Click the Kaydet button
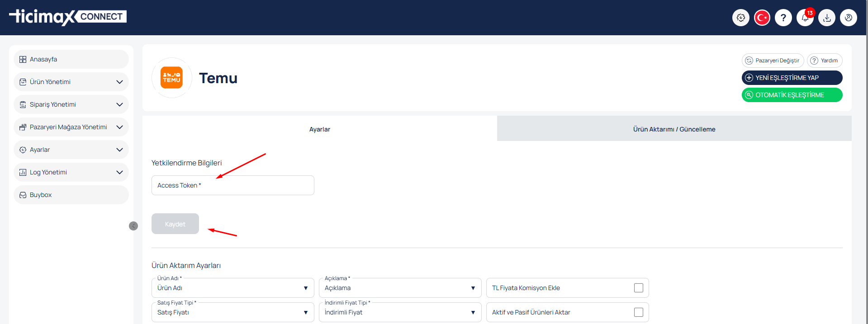Viewport: 868px width, 324px height. point(175,224)
